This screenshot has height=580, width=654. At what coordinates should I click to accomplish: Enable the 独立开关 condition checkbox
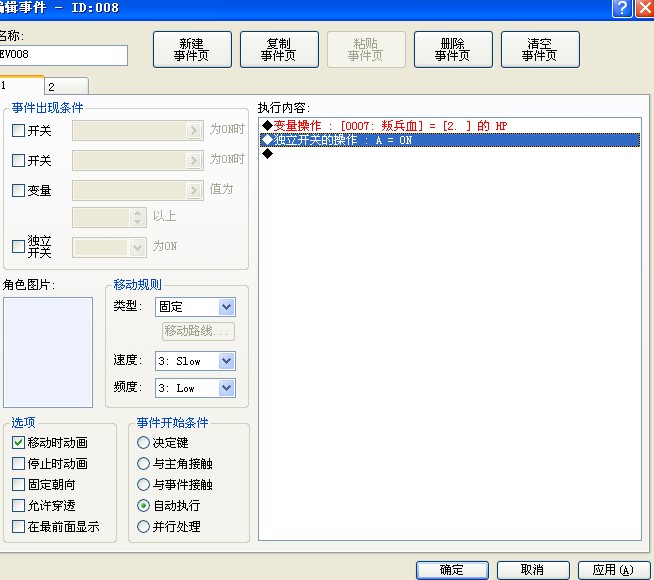18,246
